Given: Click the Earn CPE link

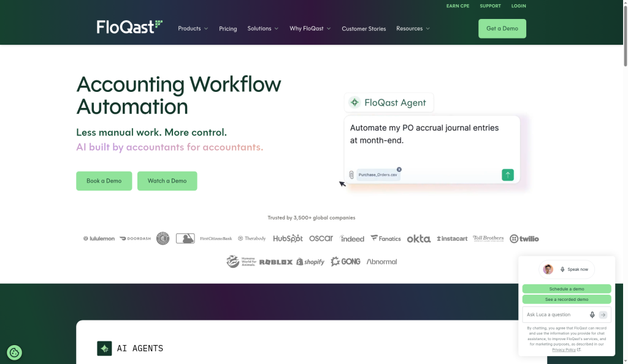Looking at the screenshot, I should click(458, 6).
